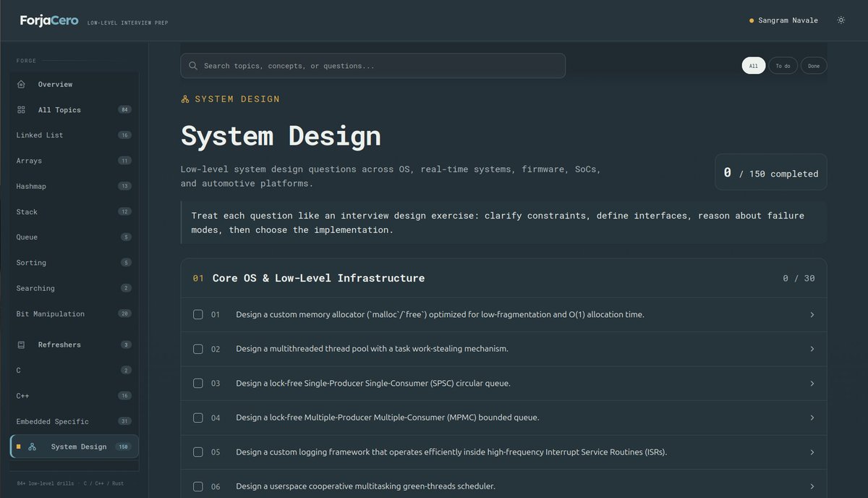Click the All Topics grid icon
The width and height of the screenshot is (868, 498).
coord(21,110)
